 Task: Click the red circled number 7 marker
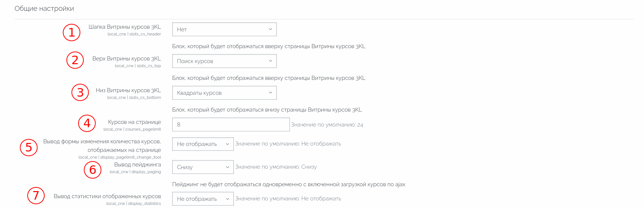(36, 196)
